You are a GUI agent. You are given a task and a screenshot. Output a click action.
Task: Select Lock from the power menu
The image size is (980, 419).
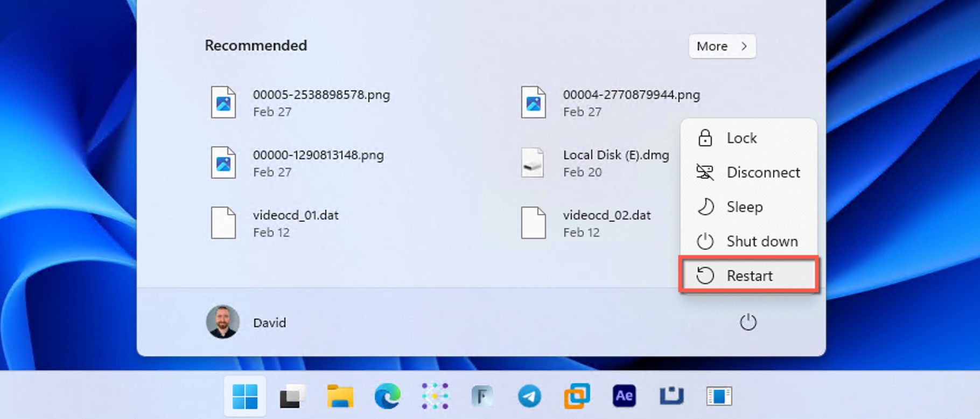point(748,138)
